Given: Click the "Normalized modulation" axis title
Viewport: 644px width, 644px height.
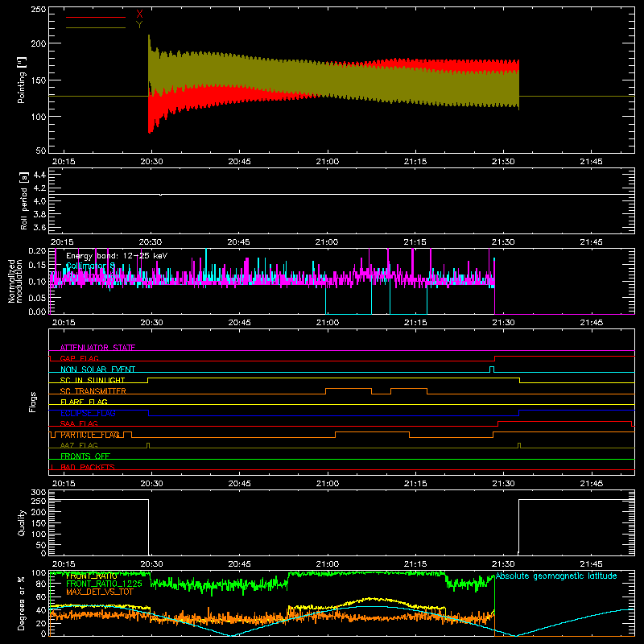Looking at the screenshot, I should [x=15, y=281].
